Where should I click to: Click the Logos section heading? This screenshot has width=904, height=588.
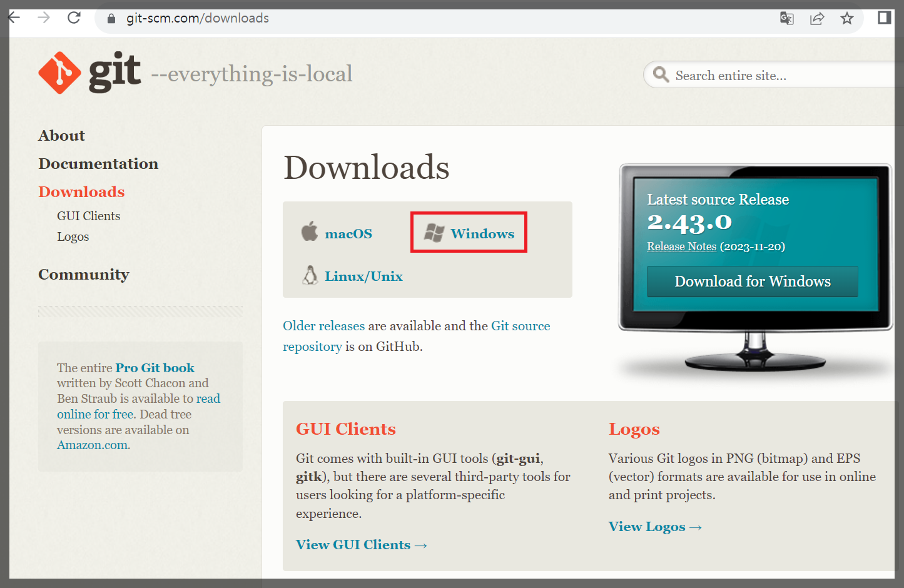pos(634,429)
